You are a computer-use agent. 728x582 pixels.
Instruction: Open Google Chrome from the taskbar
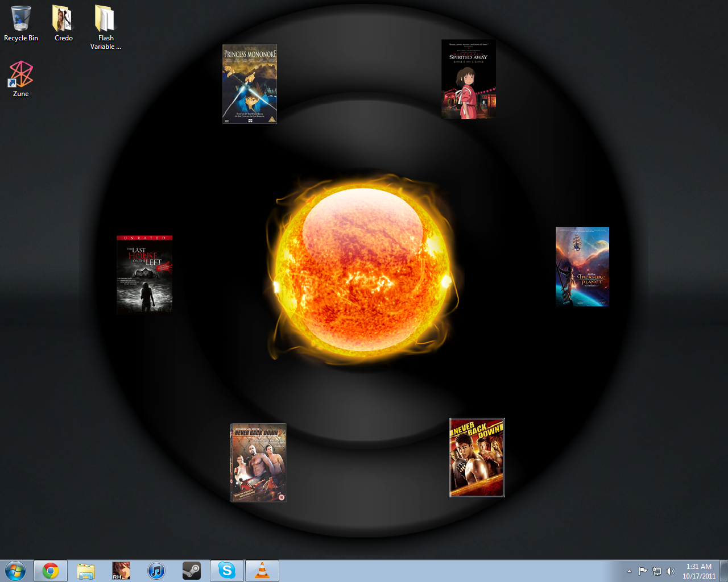[x=51, y=571]
